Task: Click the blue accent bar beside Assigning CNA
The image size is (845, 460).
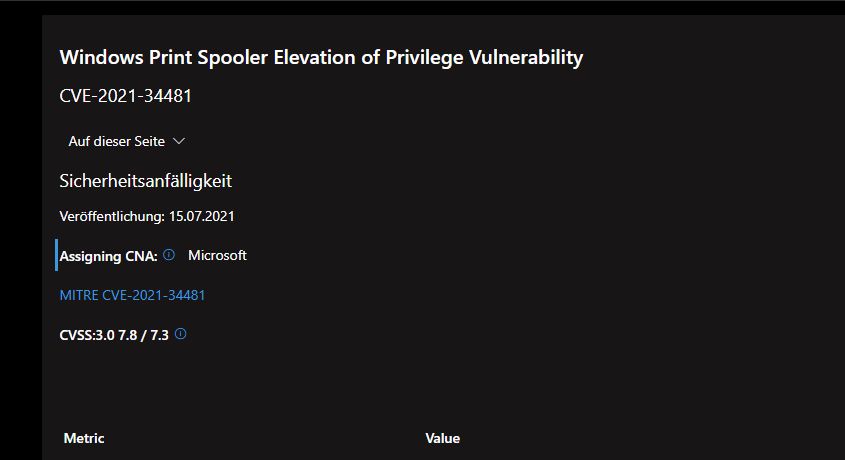Action: coord(57,255)
